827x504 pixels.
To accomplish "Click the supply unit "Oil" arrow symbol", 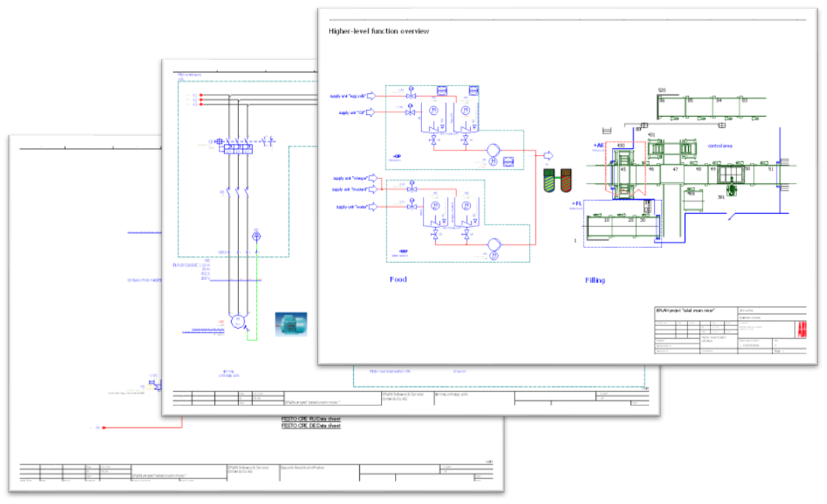I will point(370,112).
